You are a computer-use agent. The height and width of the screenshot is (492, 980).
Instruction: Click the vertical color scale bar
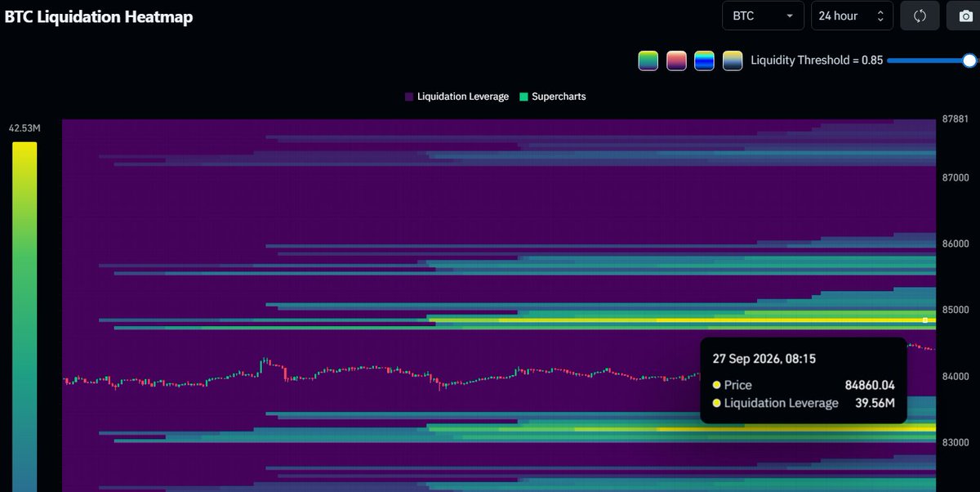coord(24,317)
